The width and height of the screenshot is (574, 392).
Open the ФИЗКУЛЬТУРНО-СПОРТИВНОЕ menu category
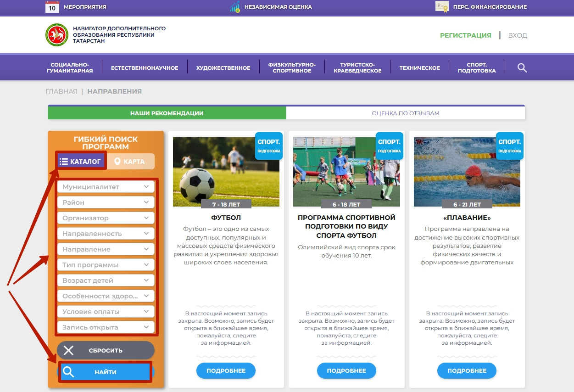tap(292, 67)
